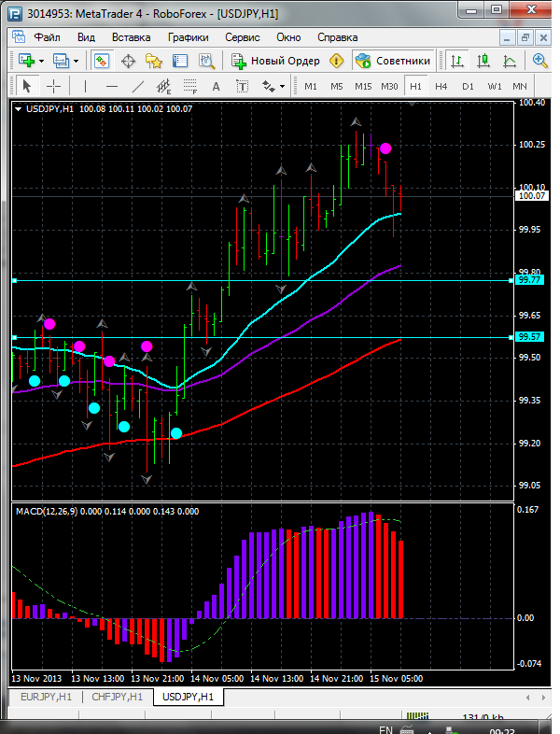Select the horizontal line drawing tool

coord(111,86)
